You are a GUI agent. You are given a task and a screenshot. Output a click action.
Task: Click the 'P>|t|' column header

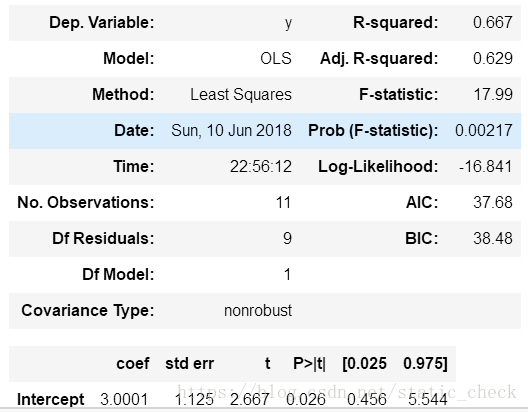(x=309, y=364)
